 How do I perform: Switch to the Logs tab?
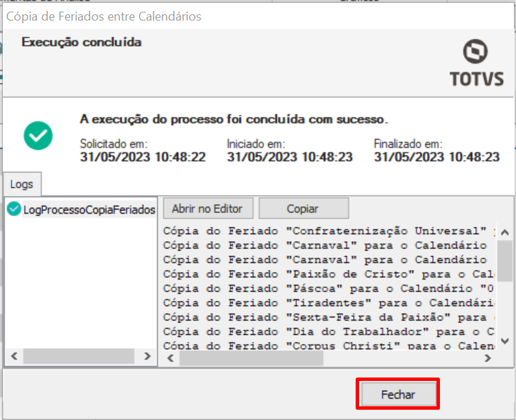tap(23, 184)
